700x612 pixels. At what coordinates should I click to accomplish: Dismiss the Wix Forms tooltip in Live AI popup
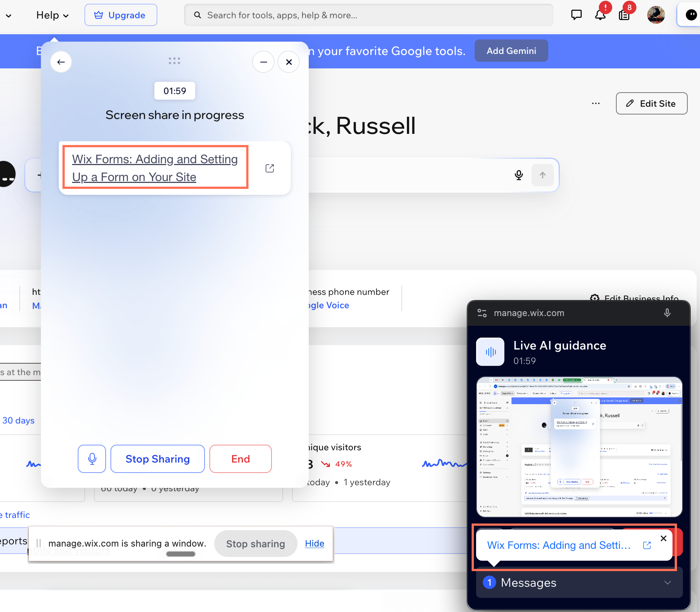click(x=664, y=538)
